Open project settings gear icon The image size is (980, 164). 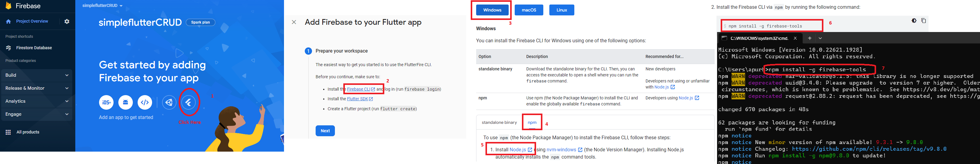point(67,21)
